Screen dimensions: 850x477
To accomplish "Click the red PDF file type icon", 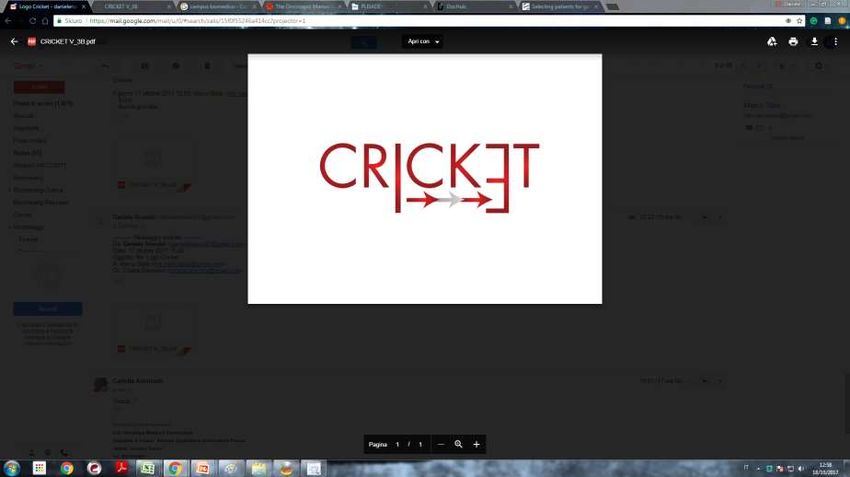I will (x=31, y=41).
